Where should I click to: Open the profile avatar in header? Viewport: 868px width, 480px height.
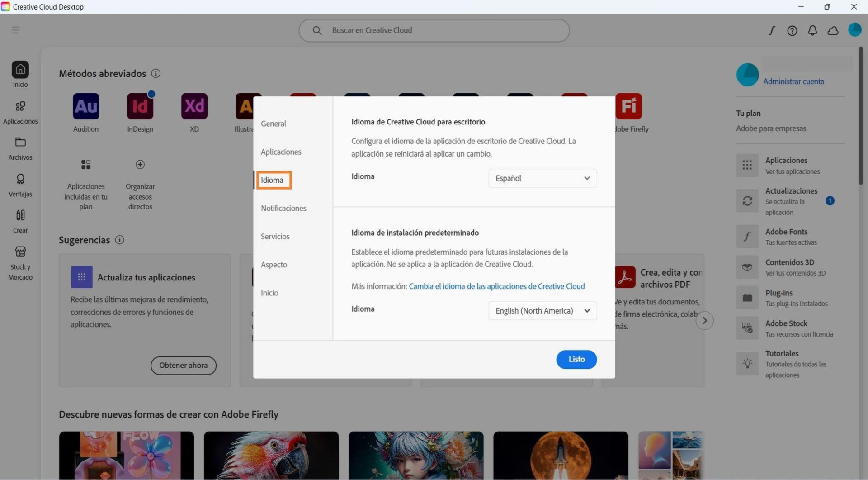point(854,30)
